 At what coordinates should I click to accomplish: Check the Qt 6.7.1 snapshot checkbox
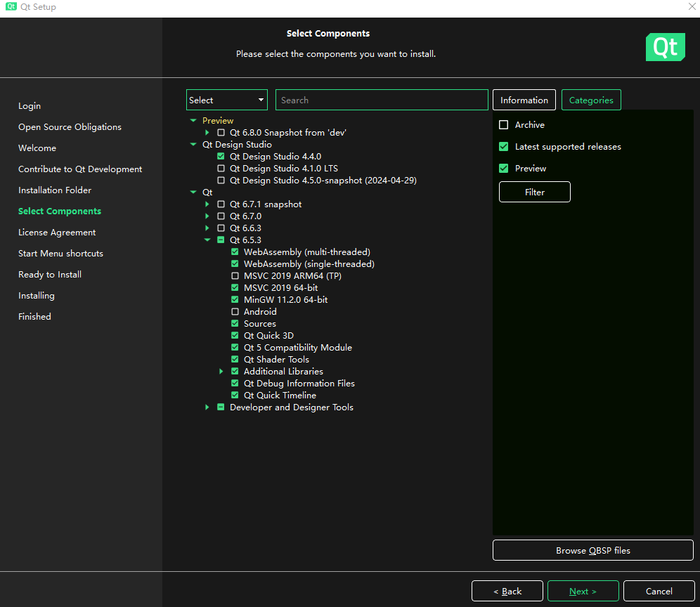coord(221,204)
